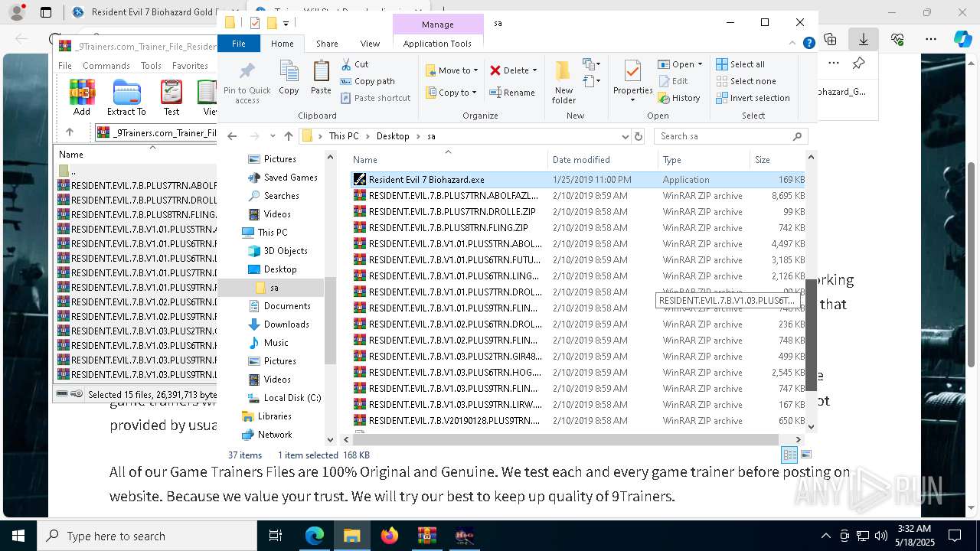
Task: Click the Windows Start button
Action: 18,536
